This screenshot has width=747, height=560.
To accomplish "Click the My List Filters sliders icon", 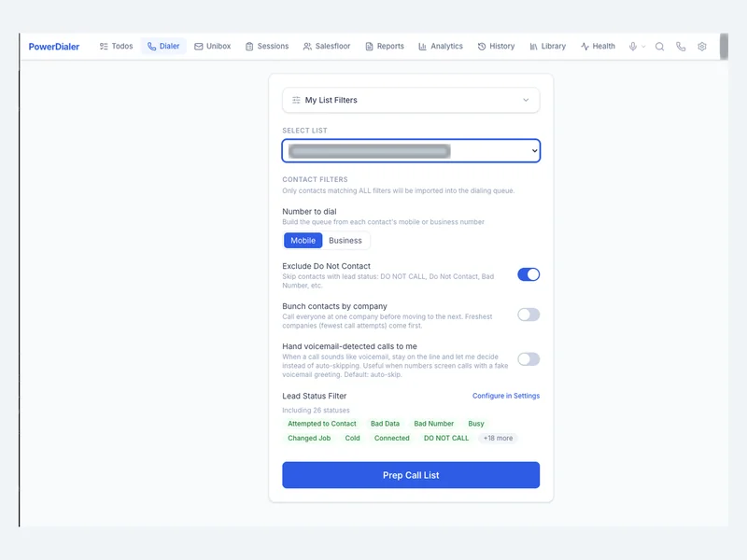I will pyautogui.click(x=296, y=100).
